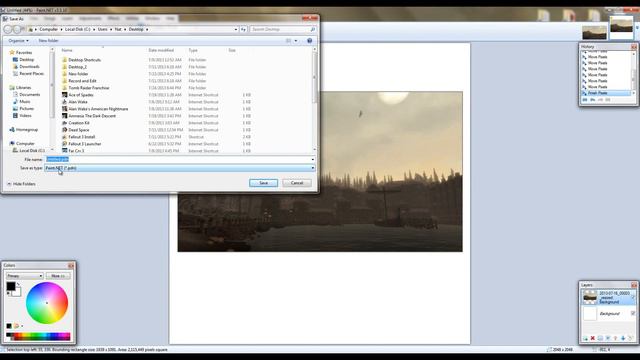The height and width of the screenshot is (360, 640).
Task: Go forward in Save As dialog
Action: (x=17, y=29)
